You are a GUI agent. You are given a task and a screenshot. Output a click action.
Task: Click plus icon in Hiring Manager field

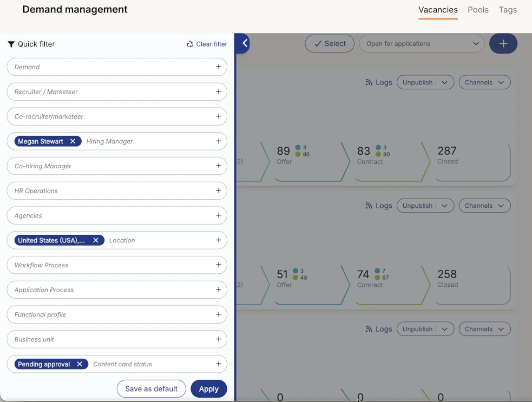pyautogui.click(x=219, y=141)
